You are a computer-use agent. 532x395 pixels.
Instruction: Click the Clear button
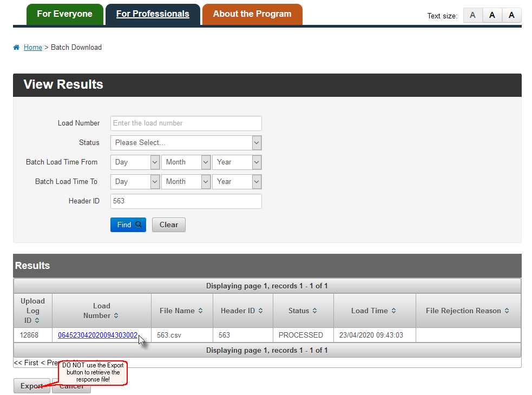(169, 225)
